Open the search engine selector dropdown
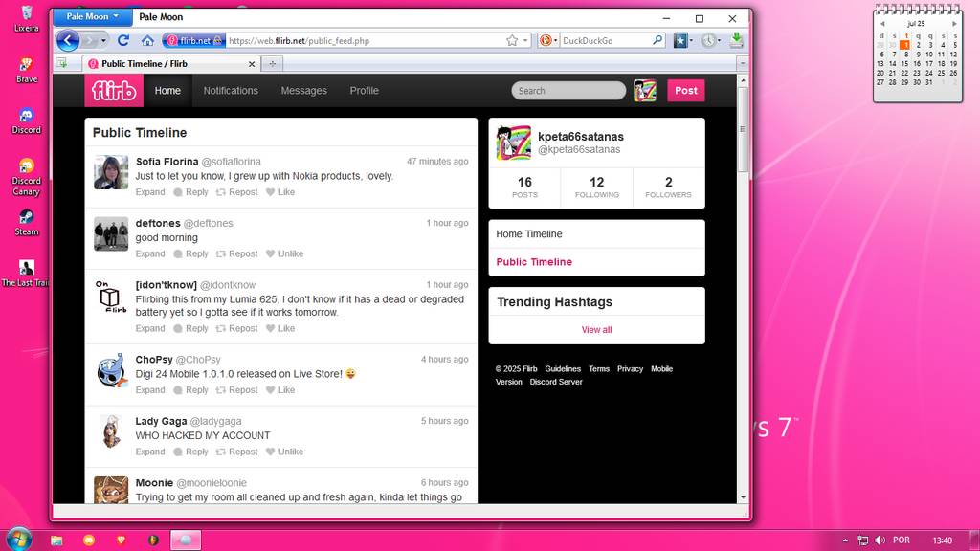980x551 pixels. pyautogui.click(x=548, y=40)
